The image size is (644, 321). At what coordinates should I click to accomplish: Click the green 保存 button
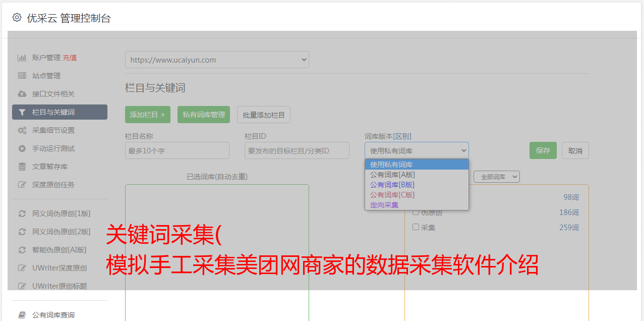point(543,150)
